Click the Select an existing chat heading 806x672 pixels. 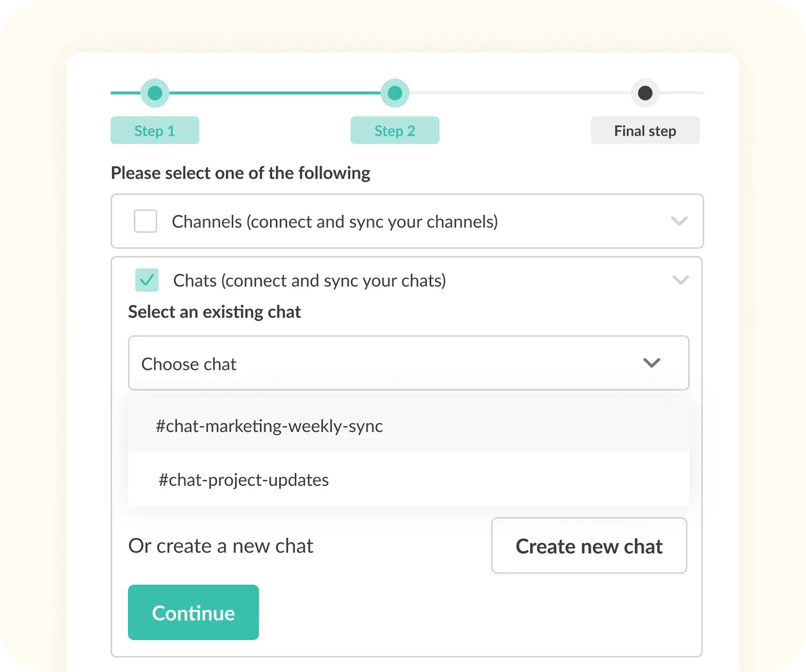tap(214, 312)
